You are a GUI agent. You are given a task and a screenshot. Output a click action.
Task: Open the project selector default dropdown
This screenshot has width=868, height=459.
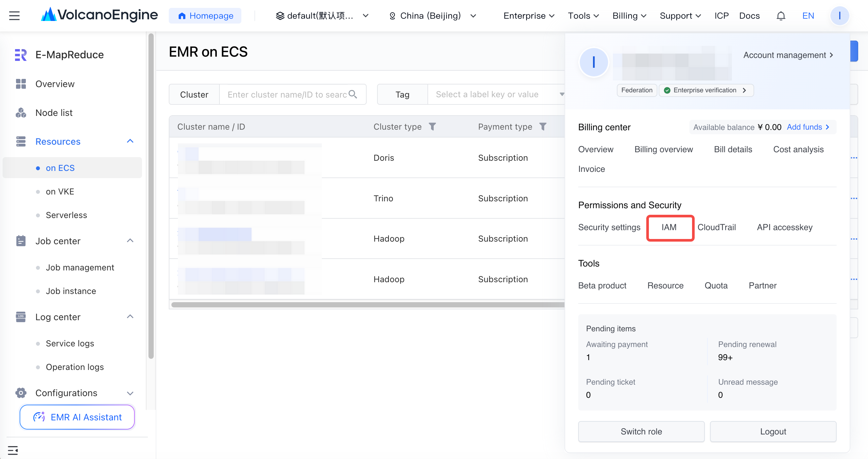coord(322,15)
